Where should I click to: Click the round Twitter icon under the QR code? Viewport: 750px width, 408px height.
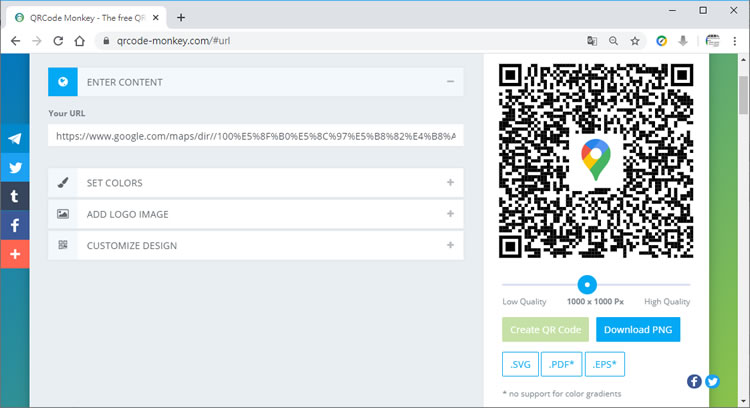pos(712,381)
